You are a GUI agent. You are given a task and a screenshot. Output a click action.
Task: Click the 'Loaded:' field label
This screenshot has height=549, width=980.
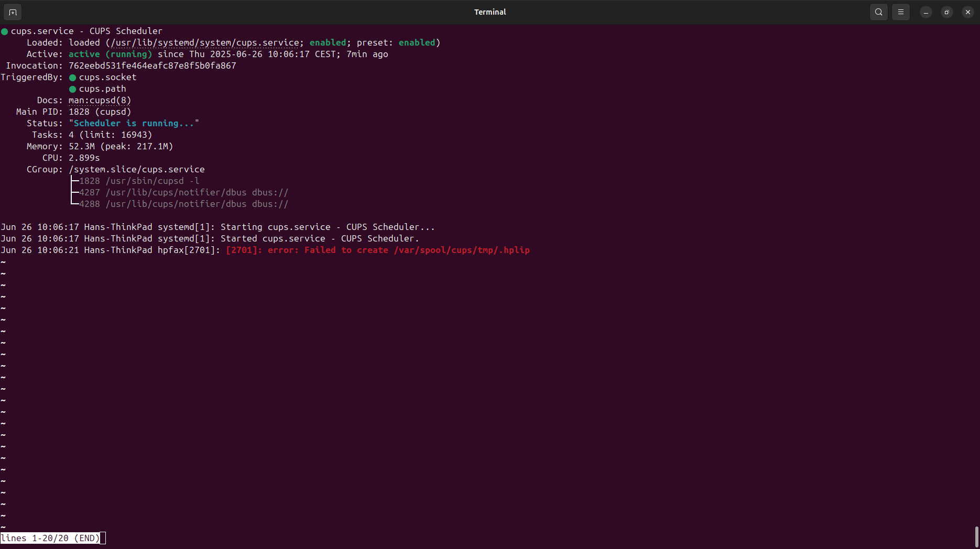45,42
